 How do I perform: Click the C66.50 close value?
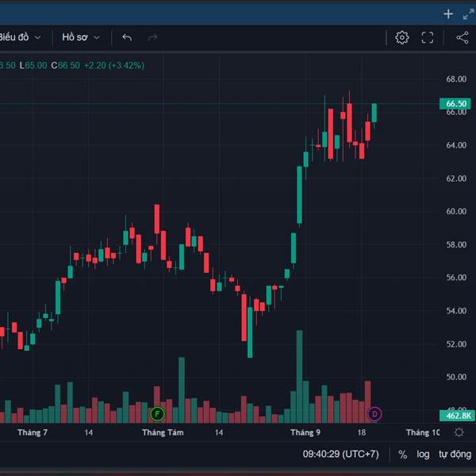coord(65,66)
